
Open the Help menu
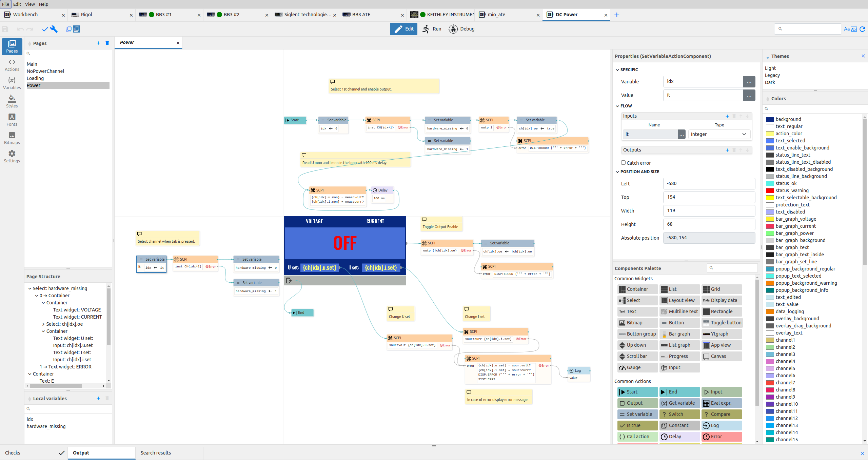pos(44,4)
